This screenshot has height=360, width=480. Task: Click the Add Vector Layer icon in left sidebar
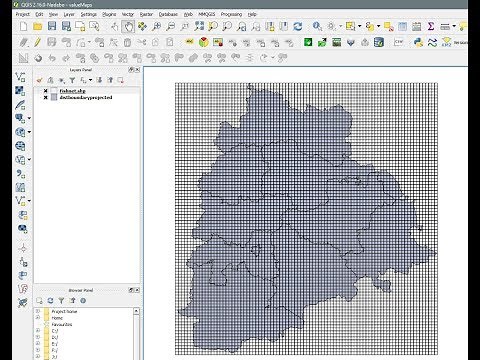20,77
